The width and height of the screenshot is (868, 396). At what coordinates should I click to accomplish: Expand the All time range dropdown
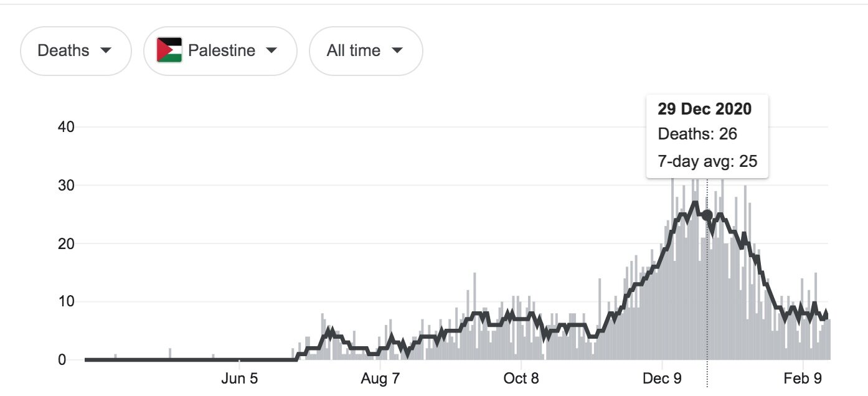[366, 50]
